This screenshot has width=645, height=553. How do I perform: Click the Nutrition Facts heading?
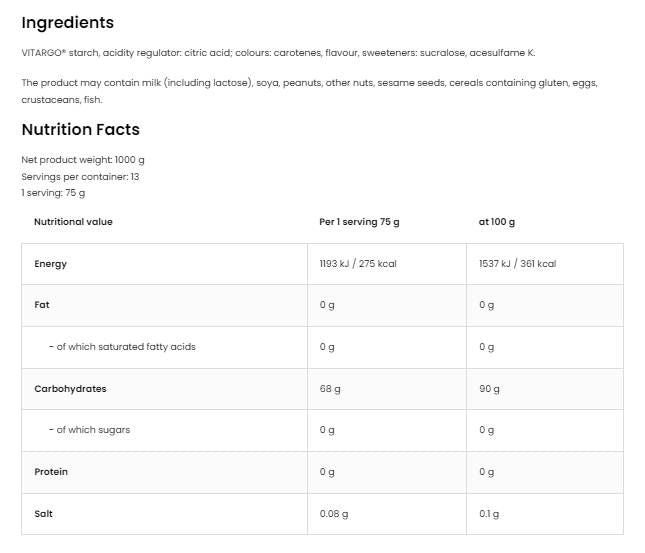[x=80, y=129]
